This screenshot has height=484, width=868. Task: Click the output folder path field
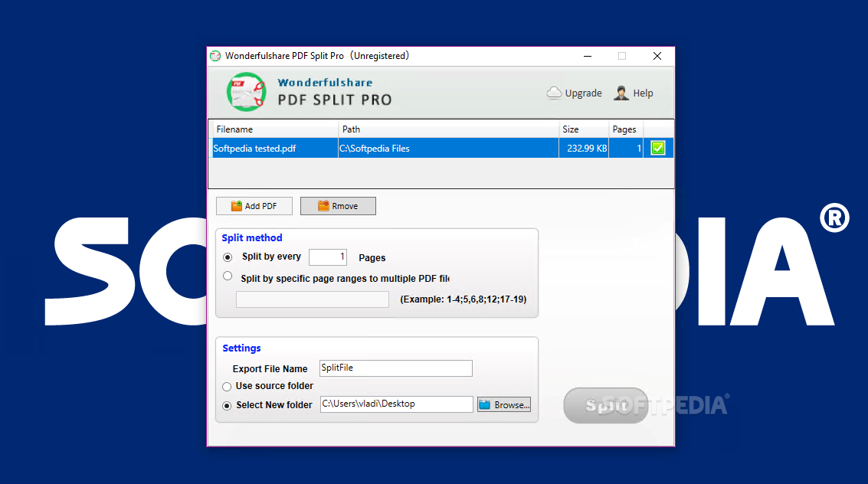click(396, 404)
